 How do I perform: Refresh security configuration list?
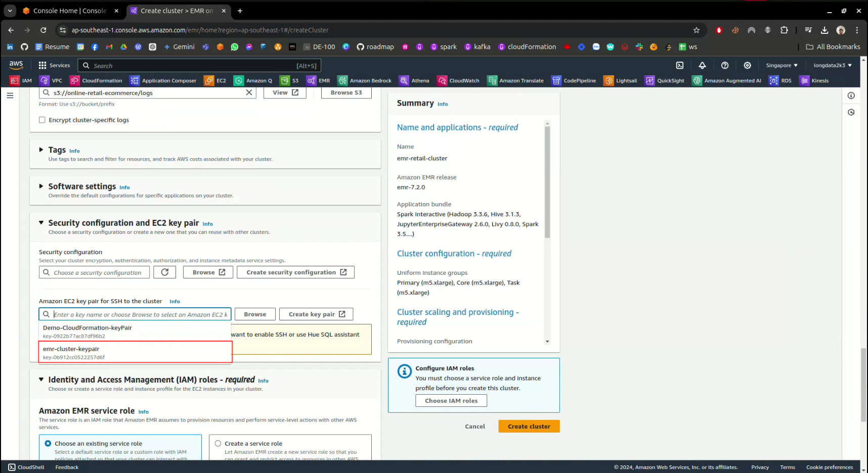[165, 272]
